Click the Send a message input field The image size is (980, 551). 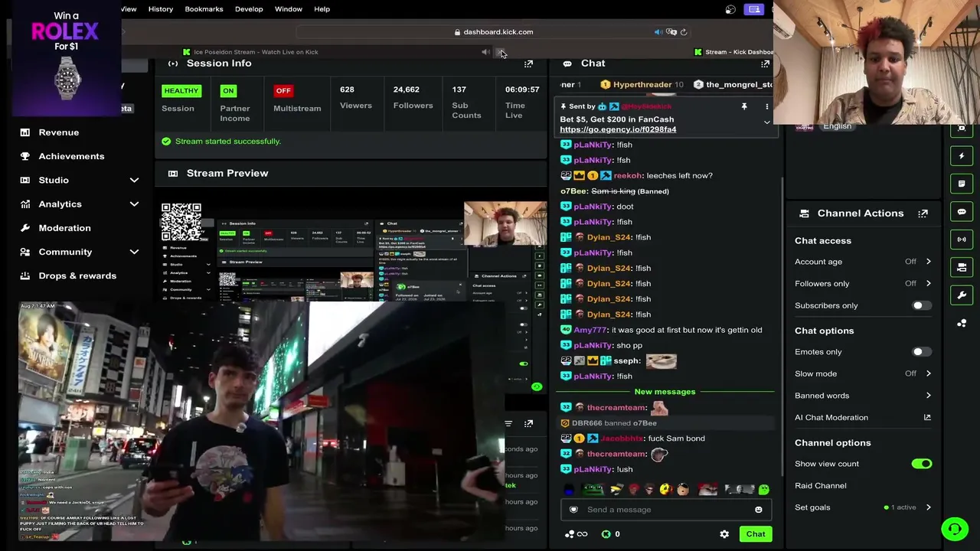(x=665, y=510)
